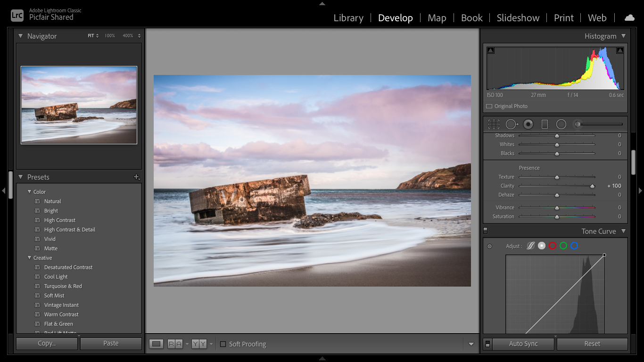The height and width of the screenshot is (362, 644).
Task: Hide the left panel group arrow
Action: 4,190
